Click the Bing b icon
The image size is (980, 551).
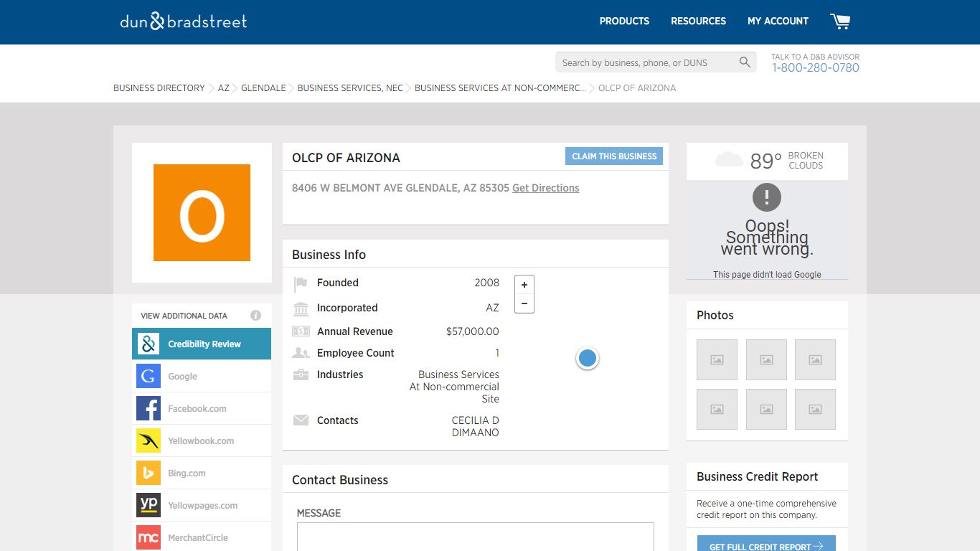(x=149, y=473)
